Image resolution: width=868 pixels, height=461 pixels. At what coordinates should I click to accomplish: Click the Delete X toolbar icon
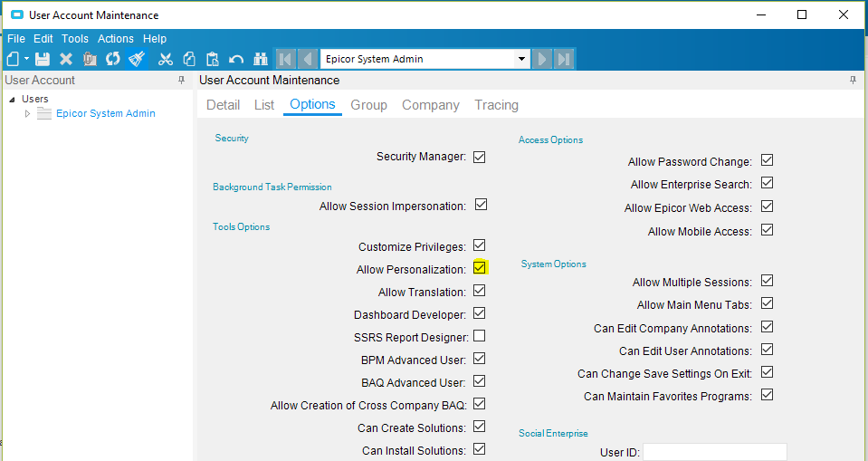click(x=66, y=59)
